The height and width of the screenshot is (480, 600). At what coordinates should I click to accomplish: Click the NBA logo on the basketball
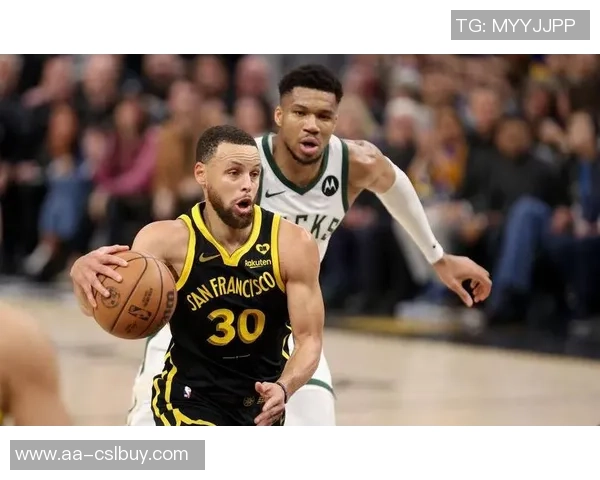coord(140,312)
